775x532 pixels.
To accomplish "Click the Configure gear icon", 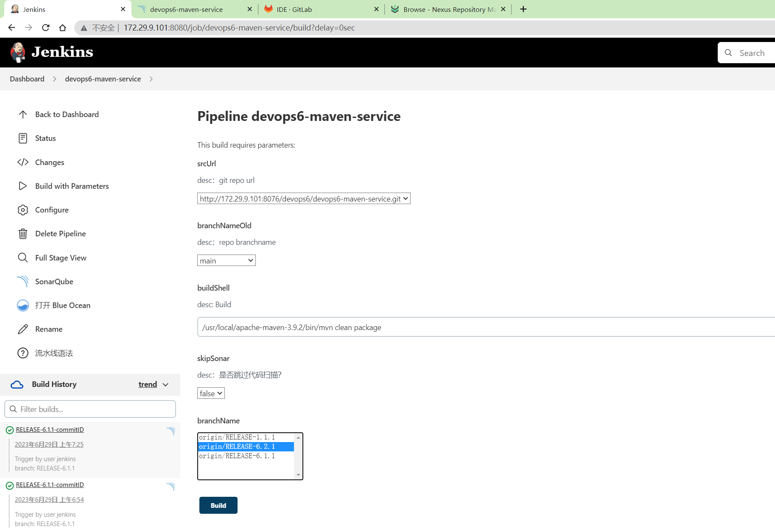I will coord(23,210).
